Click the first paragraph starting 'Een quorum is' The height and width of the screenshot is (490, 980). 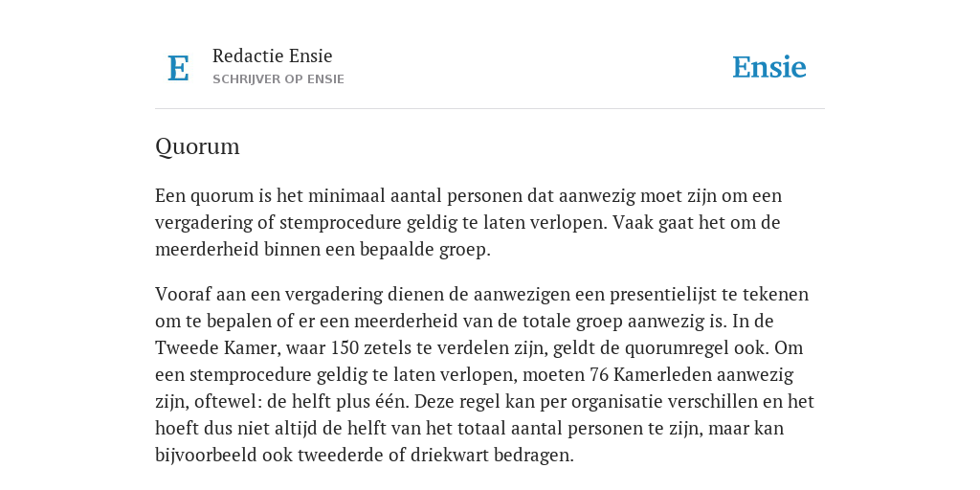[x=469, y=222]
